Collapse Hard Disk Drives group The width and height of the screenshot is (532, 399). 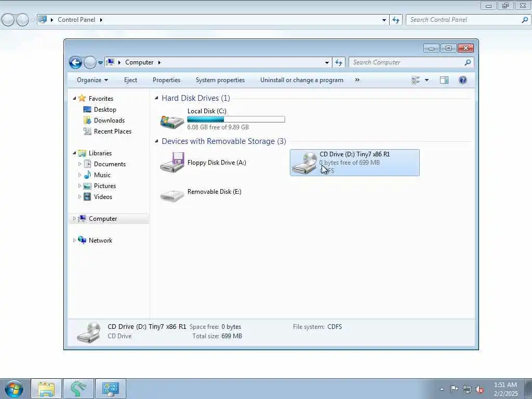tap(156, 98)
